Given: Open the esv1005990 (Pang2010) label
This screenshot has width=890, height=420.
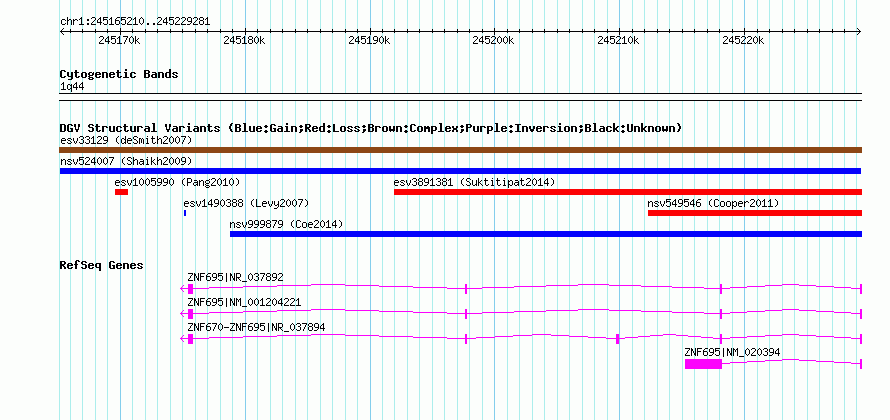Looking at the screenshot, I should 177,182.
